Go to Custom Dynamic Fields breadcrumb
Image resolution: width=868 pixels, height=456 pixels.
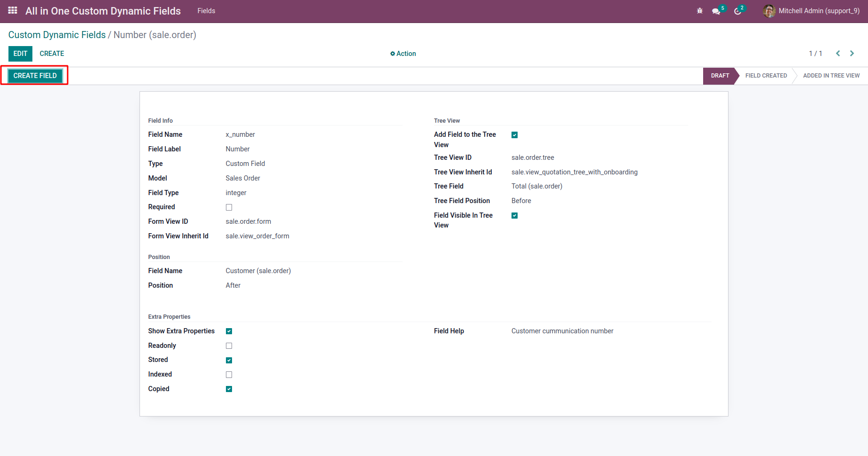57,35
